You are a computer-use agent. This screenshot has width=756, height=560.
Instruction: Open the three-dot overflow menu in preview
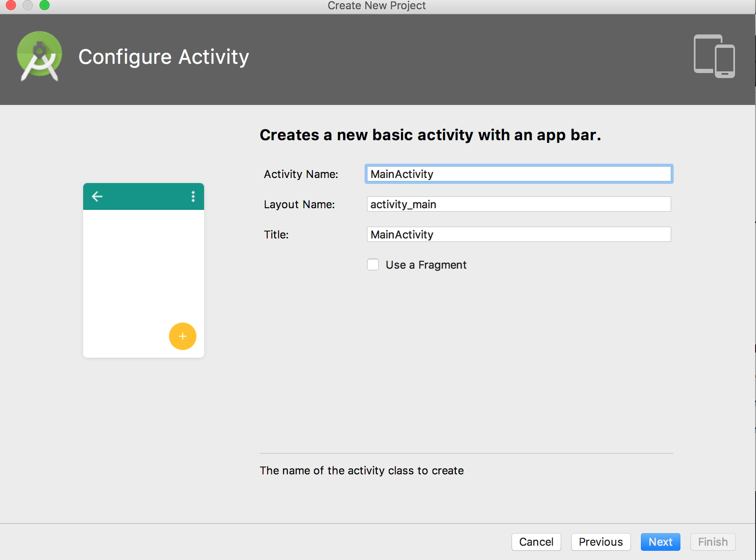tap(193, 196)
